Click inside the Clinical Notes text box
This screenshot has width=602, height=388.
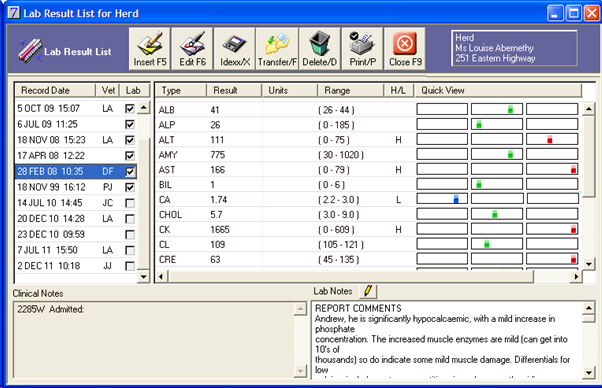click(154, 340)
